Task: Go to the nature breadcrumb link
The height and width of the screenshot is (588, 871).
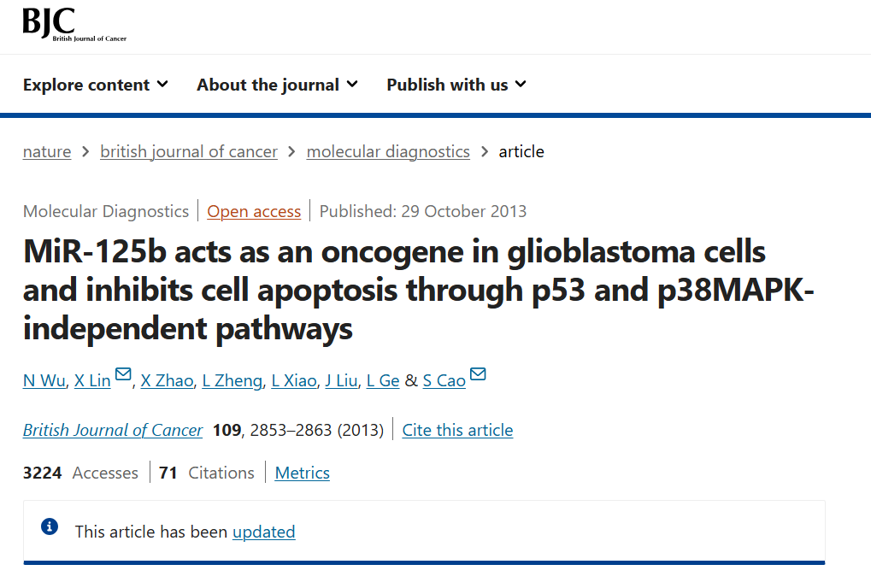Action: tap(47, 151)
